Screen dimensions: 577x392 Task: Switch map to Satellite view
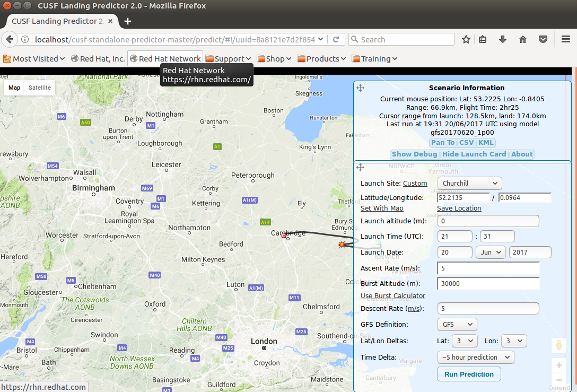pyautogui.click(x=40, y=88)
